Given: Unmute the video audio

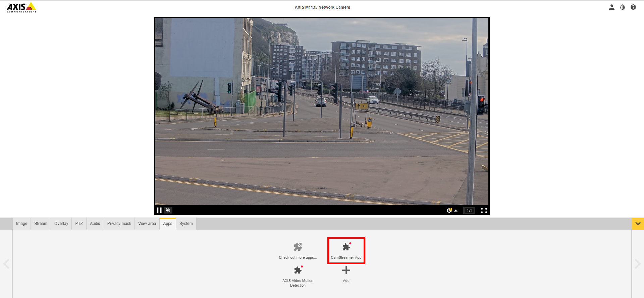Looking at the screenshot, I should [x=168, y=210].
